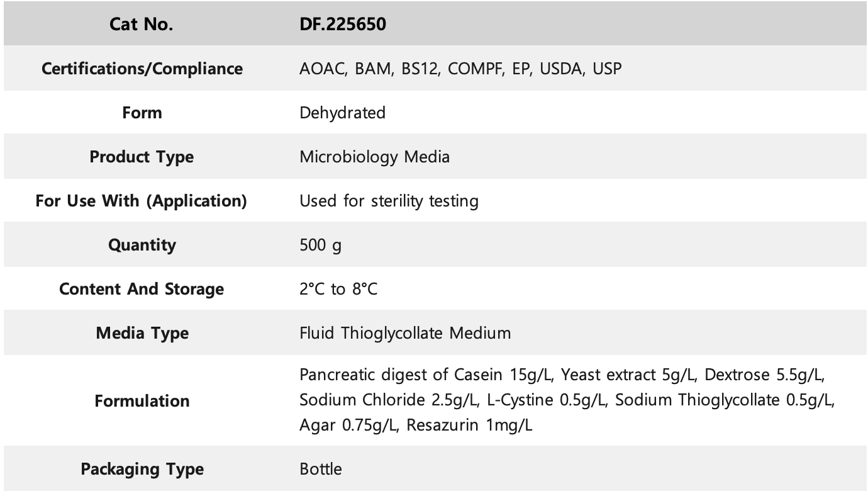
Task: Click the Cat No. header label
Action: [142, 25]
